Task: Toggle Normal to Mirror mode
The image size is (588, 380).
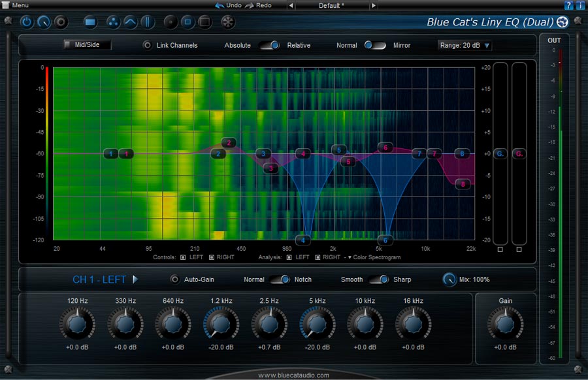Action: point(377,46)
